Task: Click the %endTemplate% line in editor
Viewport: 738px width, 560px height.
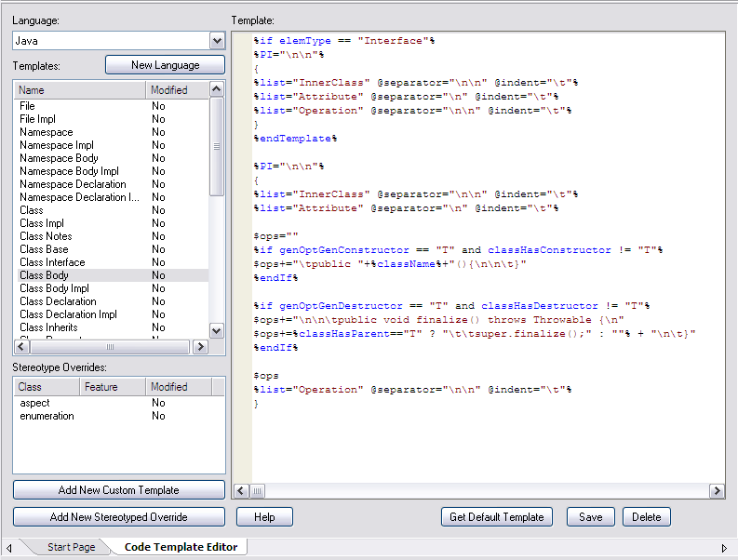Action: [x=296, y=139]
